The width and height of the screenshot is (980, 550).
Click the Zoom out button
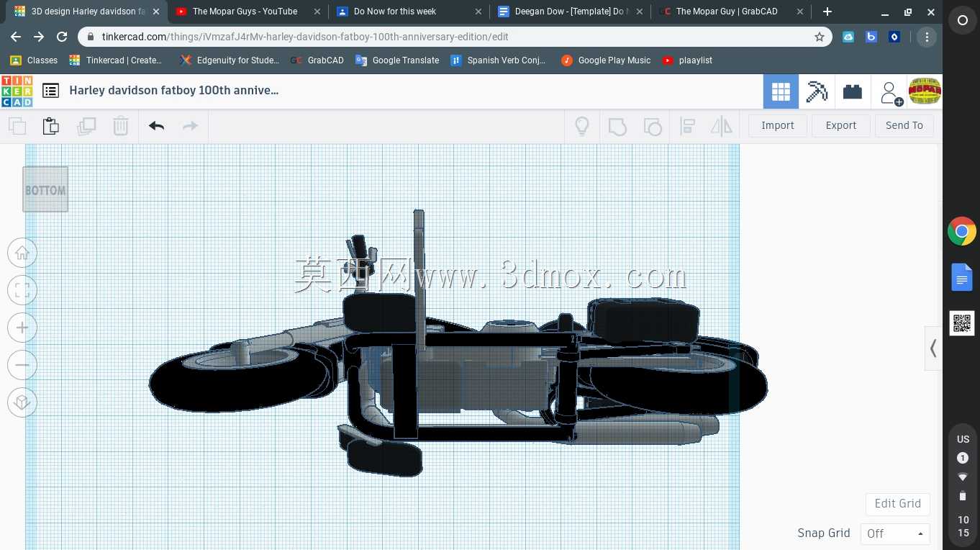[x=22, y=365]
